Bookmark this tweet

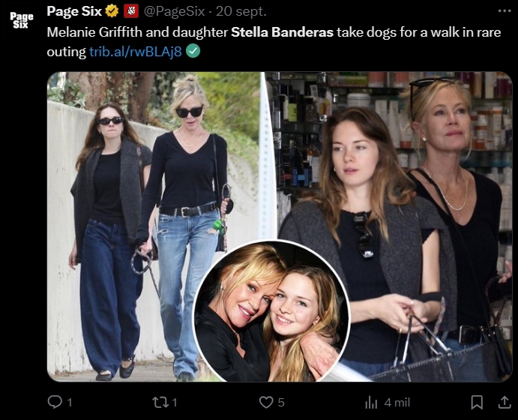[x=477, y=402]
